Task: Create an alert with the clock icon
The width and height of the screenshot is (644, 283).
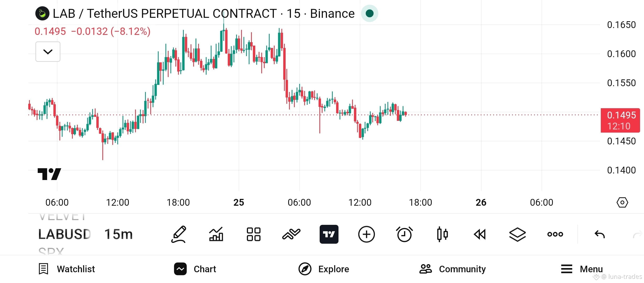Action: tap(404, 234)
